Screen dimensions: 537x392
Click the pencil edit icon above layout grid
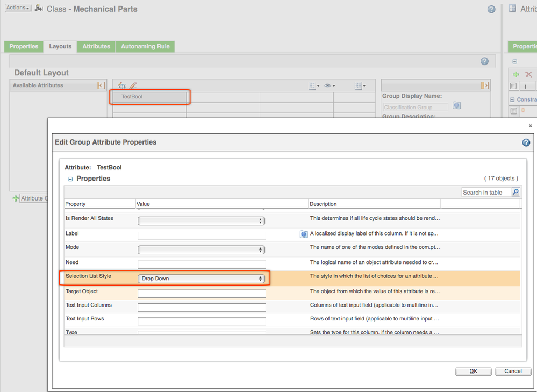[x=133, y=85]
